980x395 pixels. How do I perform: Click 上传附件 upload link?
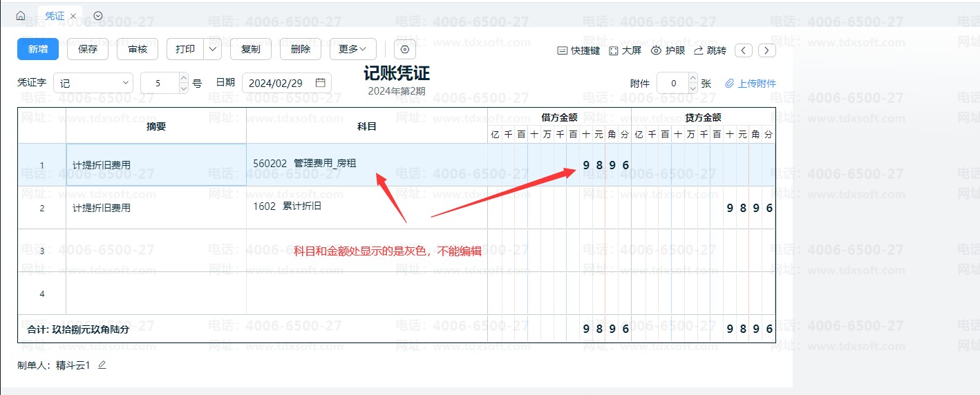click(751, 84)
